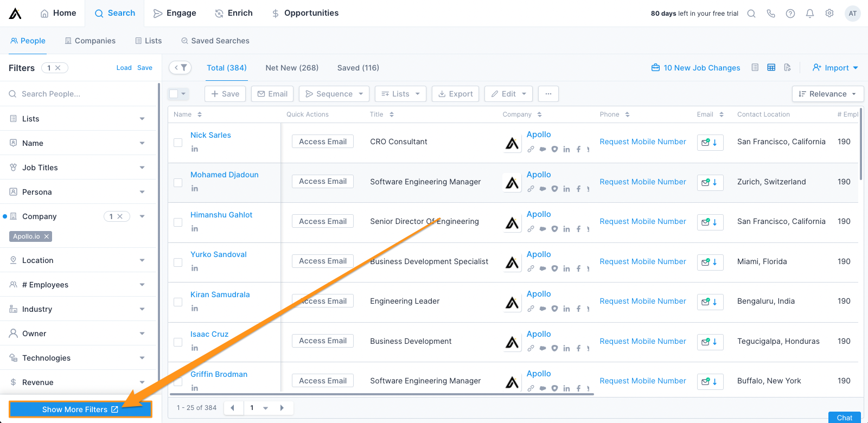Go to previous results page arrow
This screenshot has height=423, width=868.
point(233,408)
